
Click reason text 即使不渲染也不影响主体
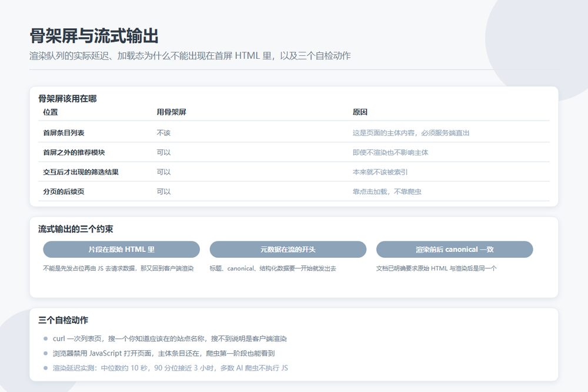[390, 152]
